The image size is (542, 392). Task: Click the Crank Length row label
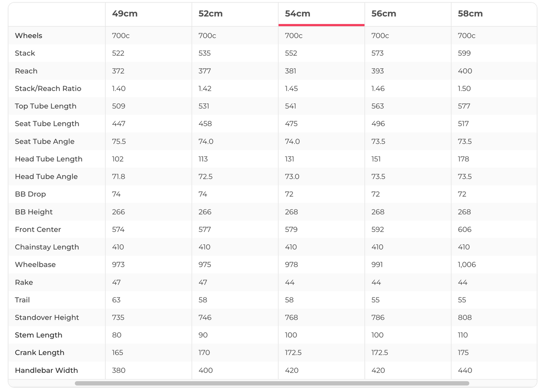point(40,352)
